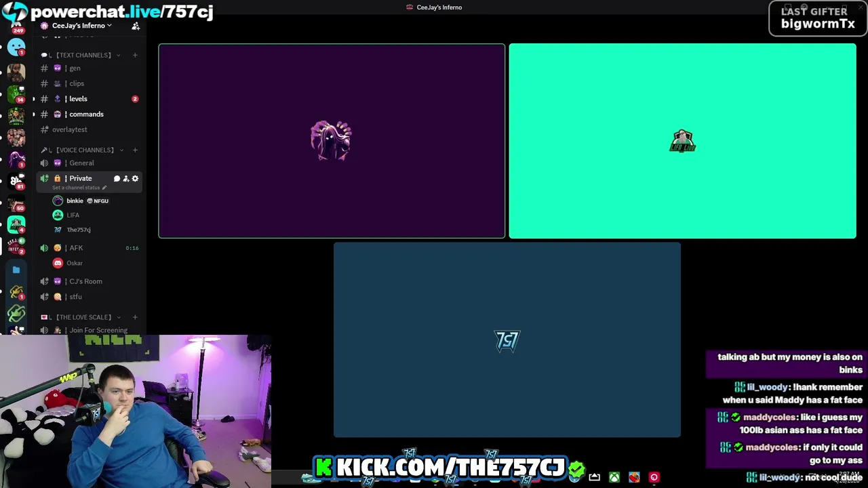Open teal server icon with 4 badge

click(x=16, y=224)
